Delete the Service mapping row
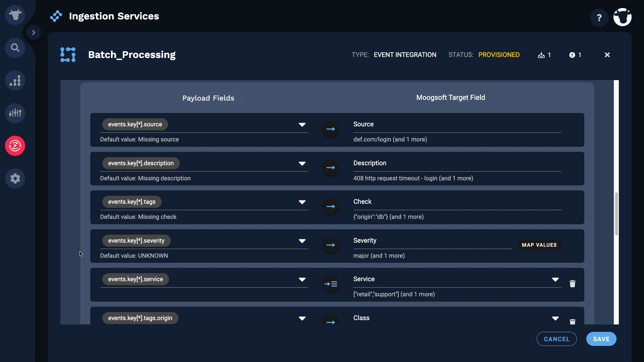Screen dimensions: 644x362 tap(573, 284)
